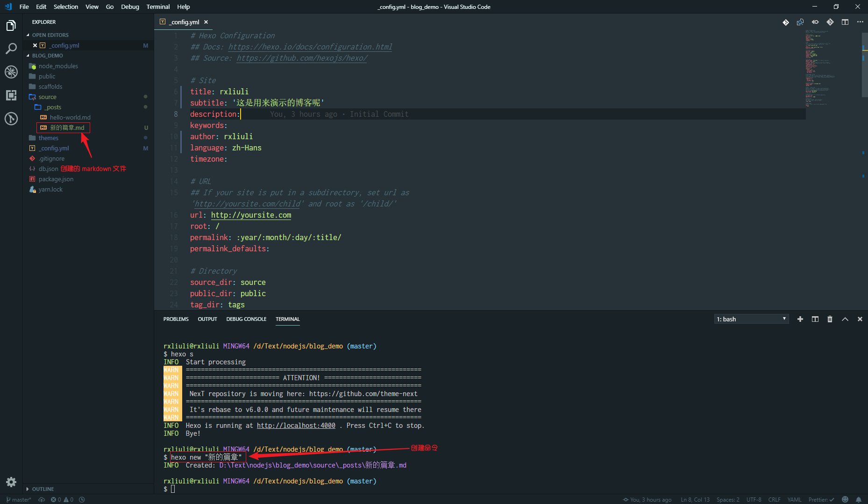
Task: Split the terminal panel
Action: [x=815, y=319]
